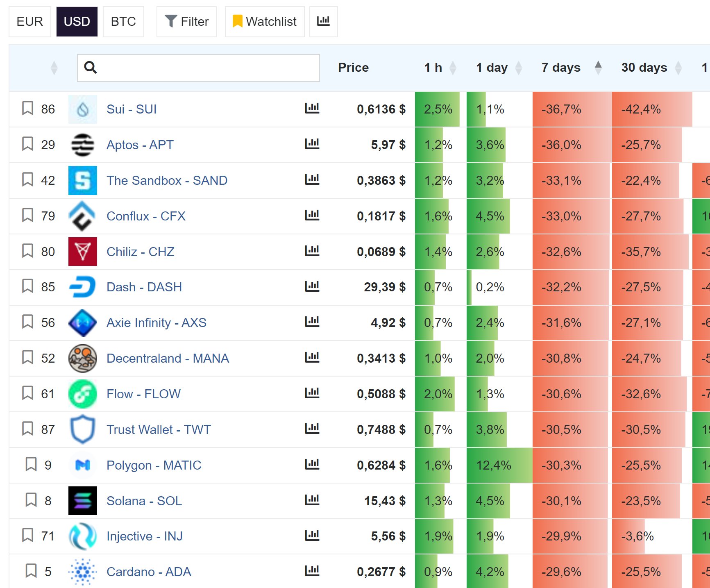Image resolution: width=710 pixels, height=588 pixels.
Task: Open chart icon for Solana - SOL
Action: click(x=312, y=500)
